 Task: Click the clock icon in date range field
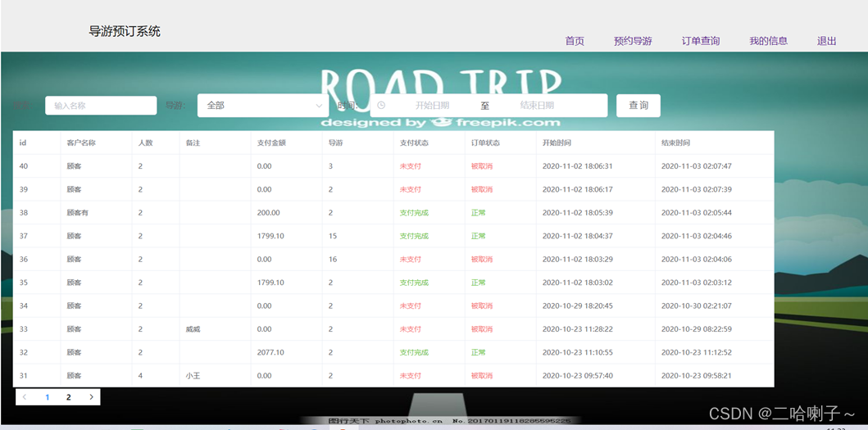coord(381,106)
